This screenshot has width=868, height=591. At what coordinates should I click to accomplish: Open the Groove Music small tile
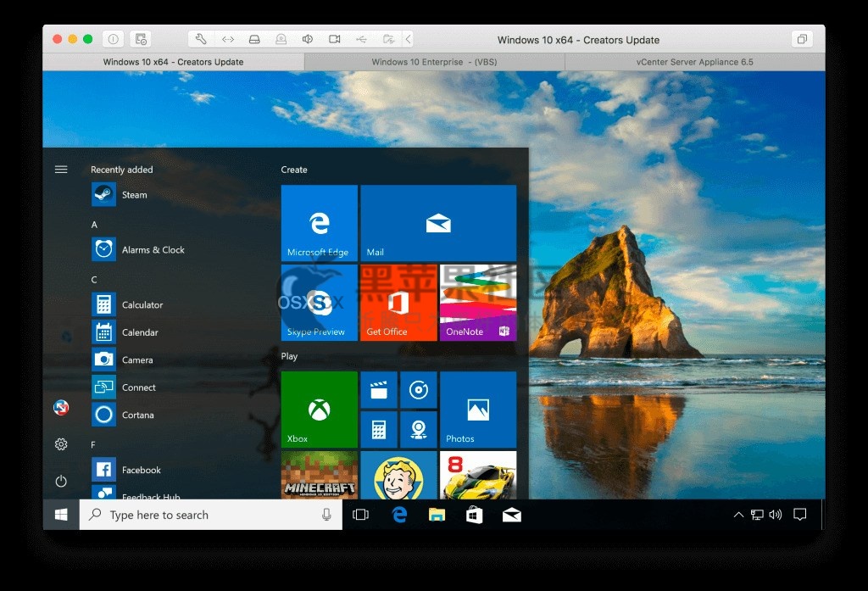coord(419,390)
